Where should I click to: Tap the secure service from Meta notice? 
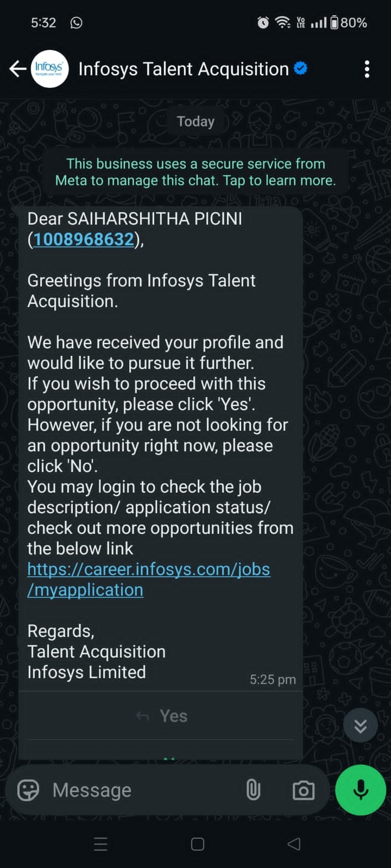click(195, 172)
